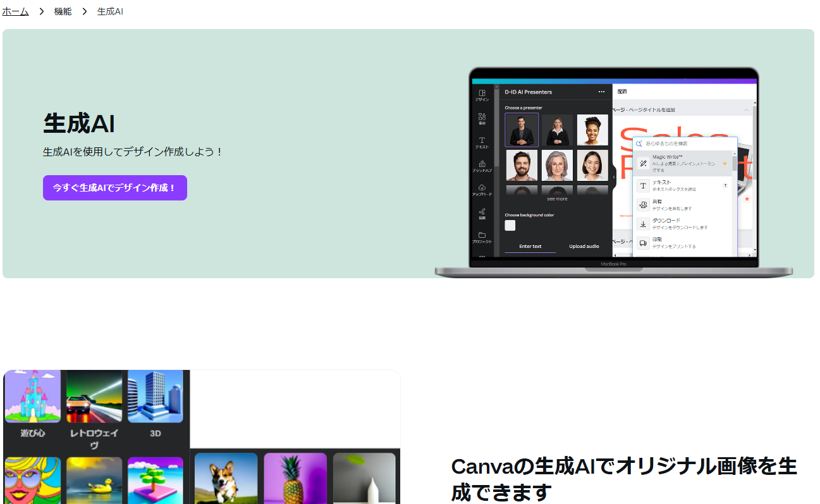Switch to the Upload audio tab
Image resolution: width=820 pixels, height=504 pixels.
click(x=584, y=246)
